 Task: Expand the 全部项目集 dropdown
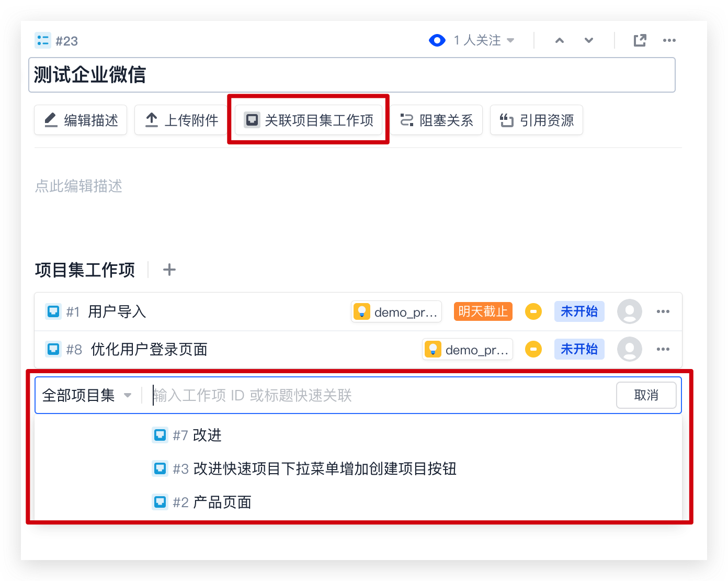tap(87, 395)
